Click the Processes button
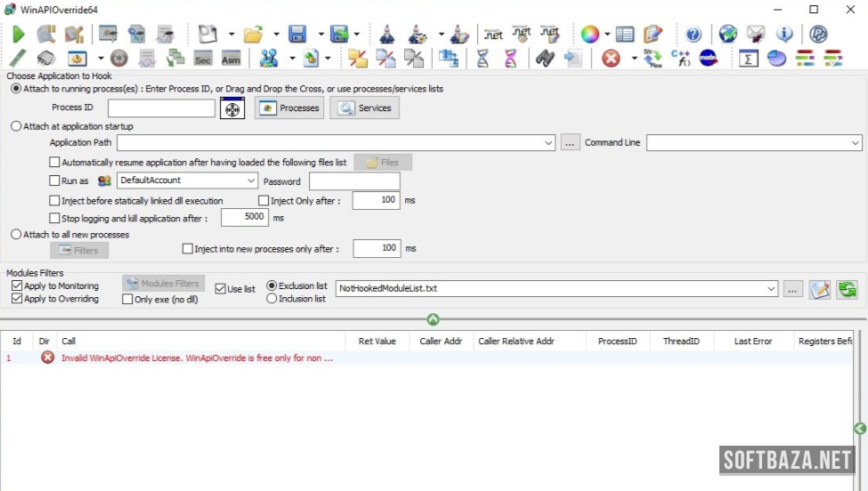Image resolution: width=868 pixels, height=491 pixels. [289, 109]
